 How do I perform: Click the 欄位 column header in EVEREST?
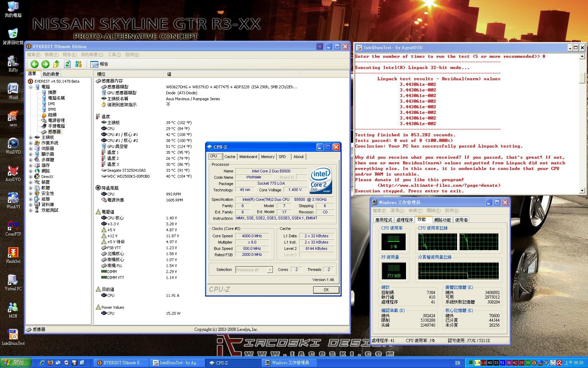tap(129, 74)
